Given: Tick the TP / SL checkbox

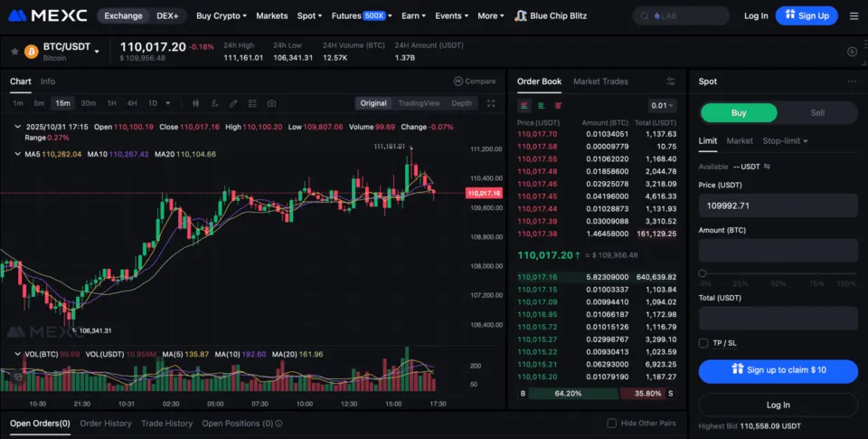Looking at the screenshot, I should tap(703, 343).
